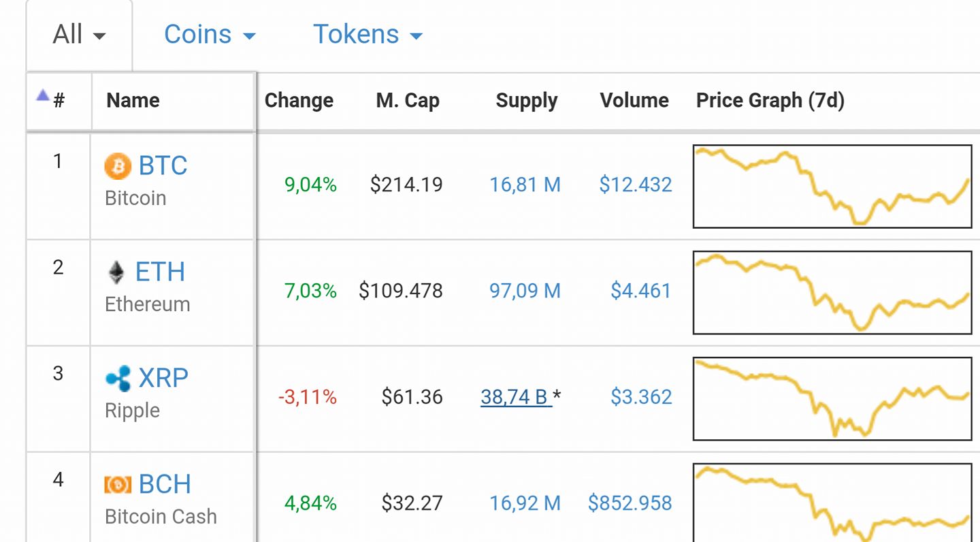Click the rank sort arrow icon
980x542 pixels.
click(x=43, y=95)
